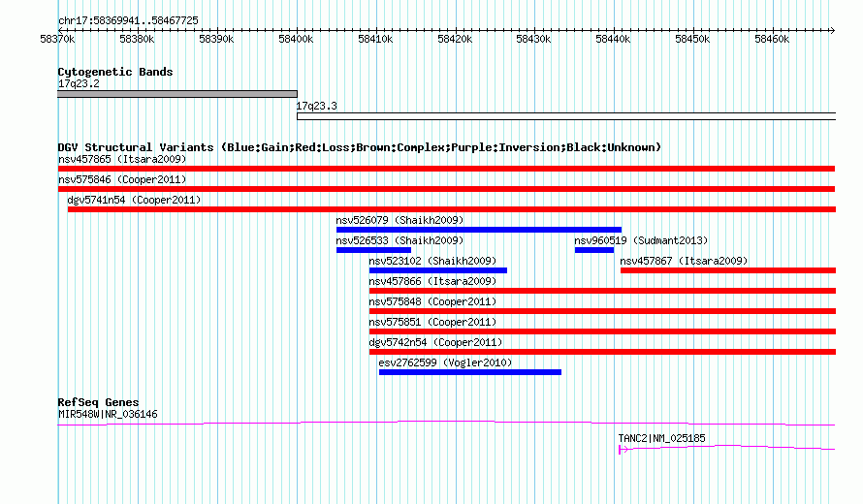Click the RefSeq Genes track title

98,402
